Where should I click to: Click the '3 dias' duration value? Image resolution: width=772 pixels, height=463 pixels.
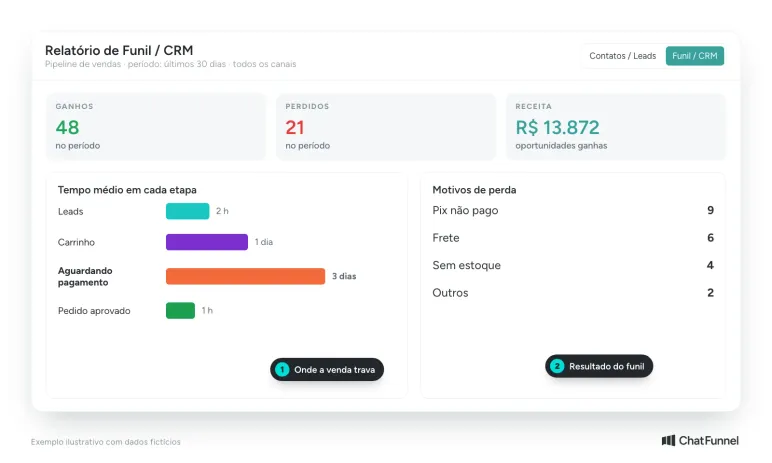[344, 276]
